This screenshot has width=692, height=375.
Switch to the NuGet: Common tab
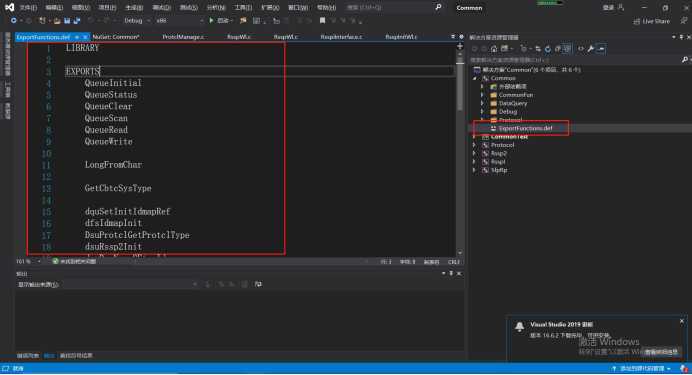(x=116, y=37)
